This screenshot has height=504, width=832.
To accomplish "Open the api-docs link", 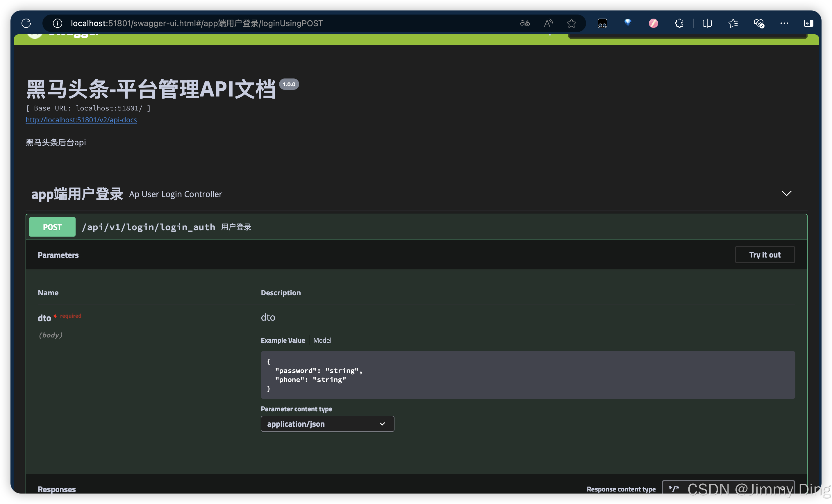I will [81, 120].
